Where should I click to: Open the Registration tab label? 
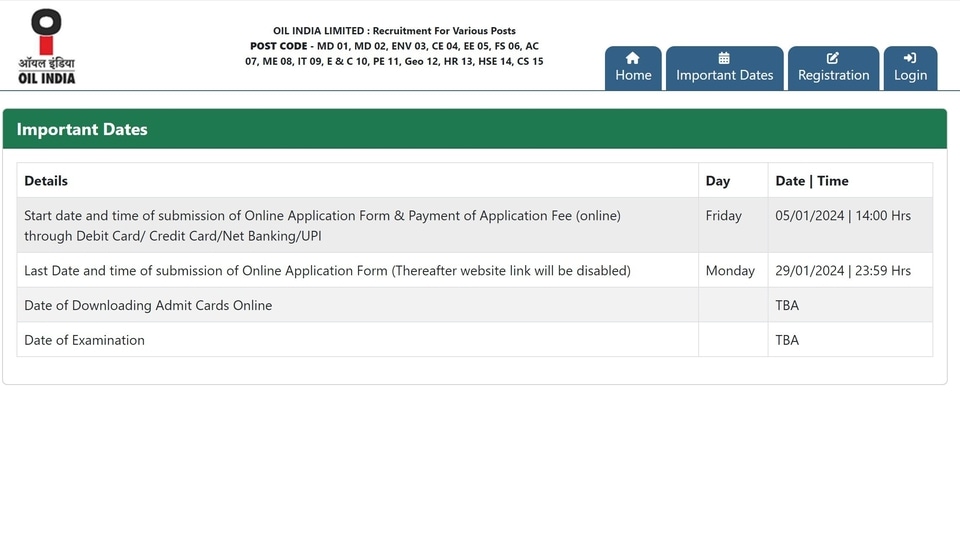point(833,75)
